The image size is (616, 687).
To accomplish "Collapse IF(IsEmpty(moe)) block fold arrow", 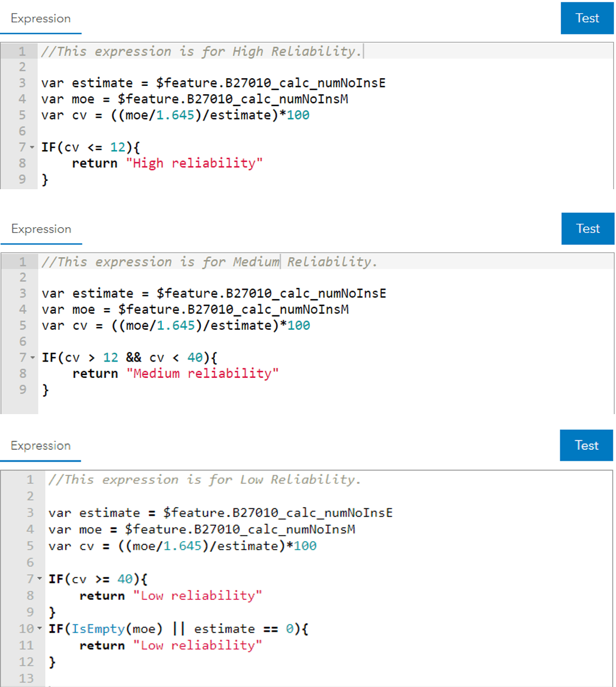I will point(40,629).
